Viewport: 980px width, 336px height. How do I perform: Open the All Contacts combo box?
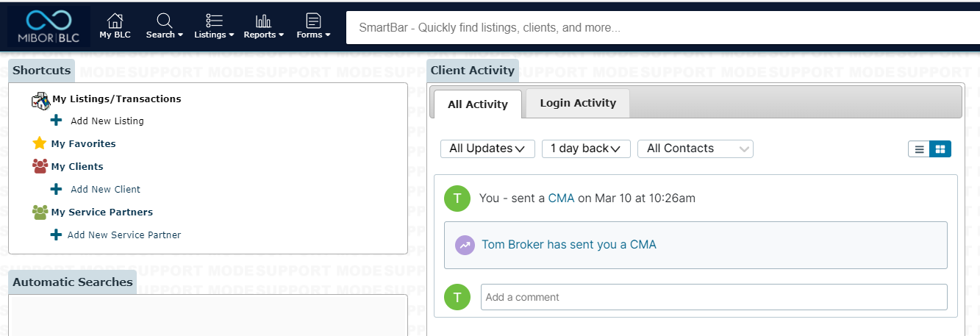point(695,149)
